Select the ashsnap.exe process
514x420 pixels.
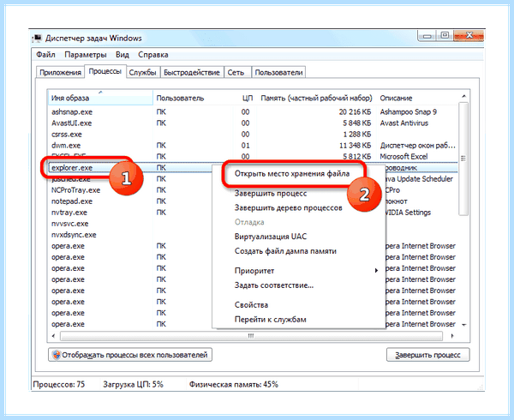click(x=72, y=112)
